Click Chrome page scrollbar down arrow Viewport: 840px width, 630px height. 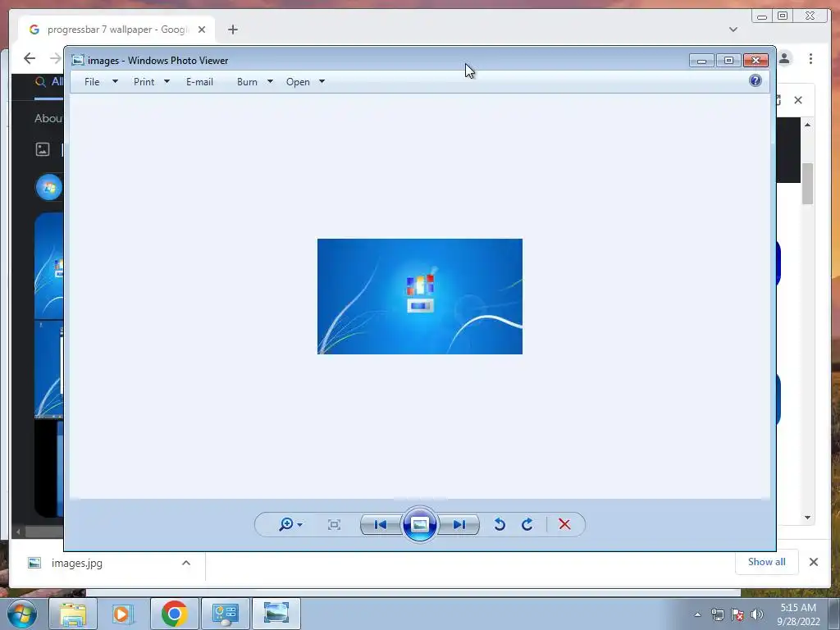808,518
